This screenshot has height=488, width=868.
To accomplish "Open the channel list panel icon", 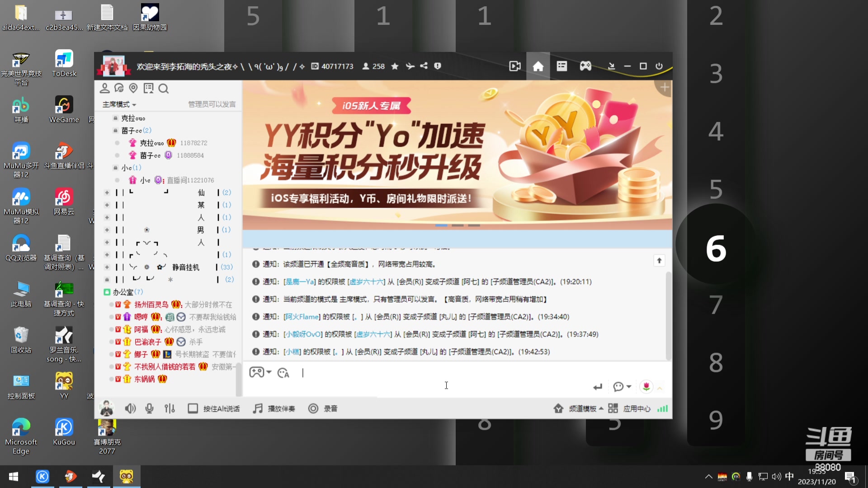I will tap(561, 66).
